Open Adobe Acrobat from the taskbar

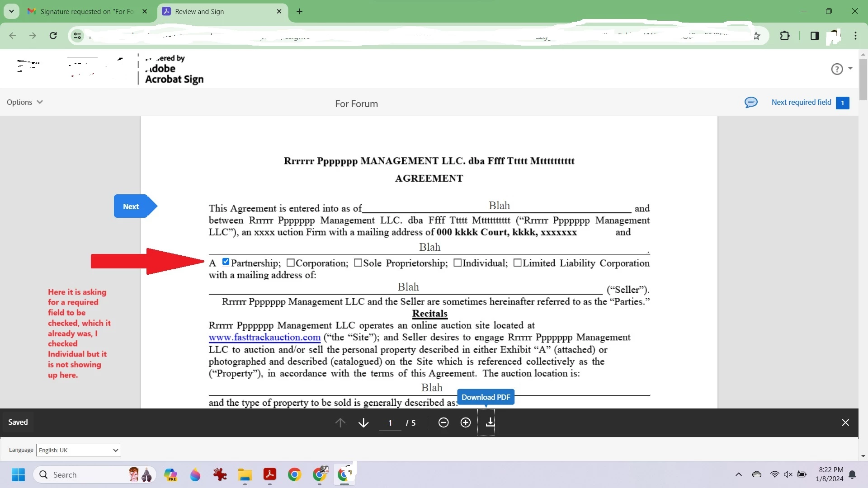point(270,474)
